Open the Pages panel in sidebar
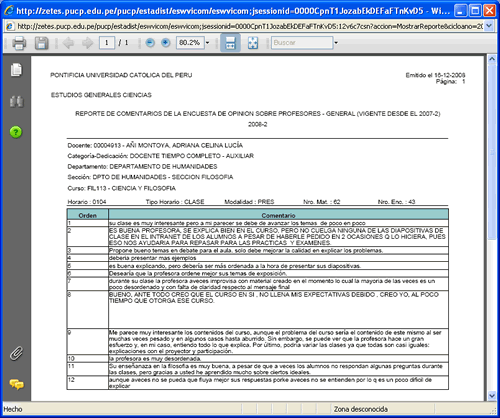This screenshot has width=500, height=418. tap(16, 70)
